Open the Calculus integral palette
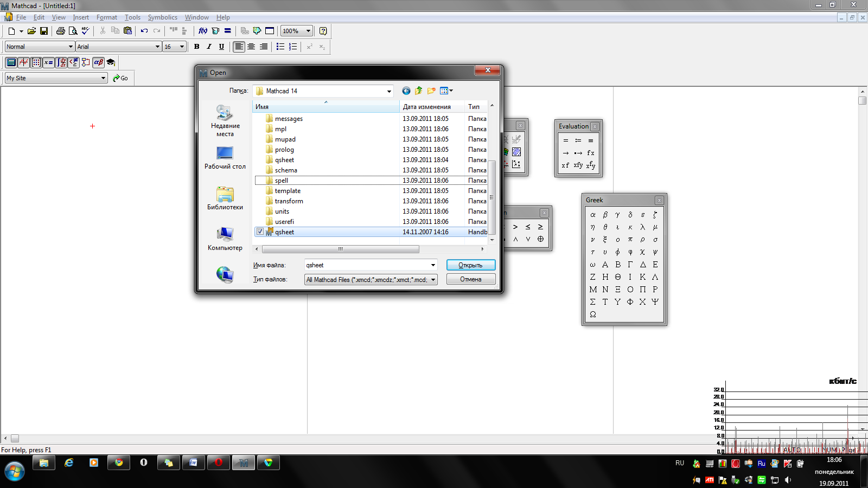This screenshot has height=488, width=868. tap(61, 62)
